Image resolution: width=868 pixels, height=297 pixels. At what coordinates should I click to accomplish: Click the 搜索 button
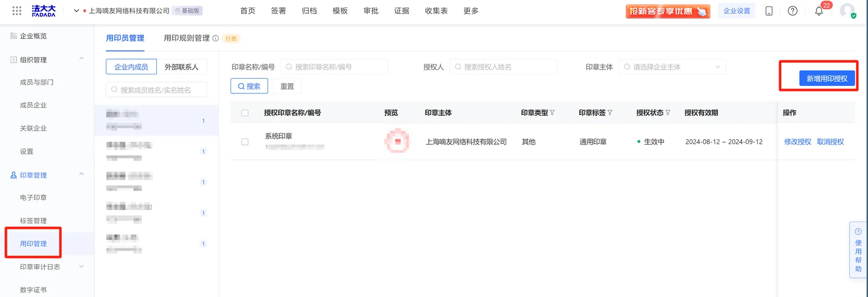(x=249, y=86)
